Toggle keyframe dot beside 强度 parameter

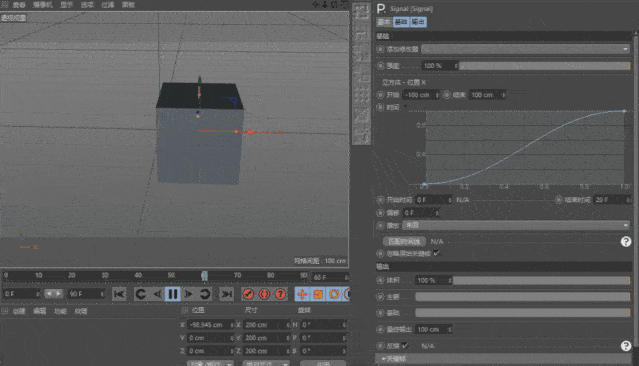(380, 66)
